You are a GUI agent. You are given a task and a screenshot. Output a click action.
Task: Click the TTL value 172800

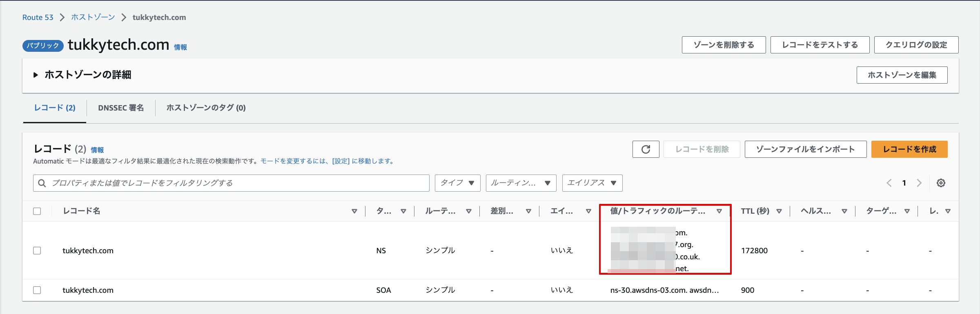coord(754,251)
